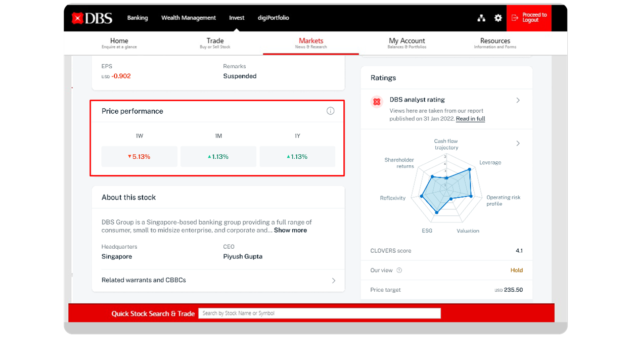Click the Leverage chart label
The image size is (632, 364).
pyautogui.click(x=490, y=163)
